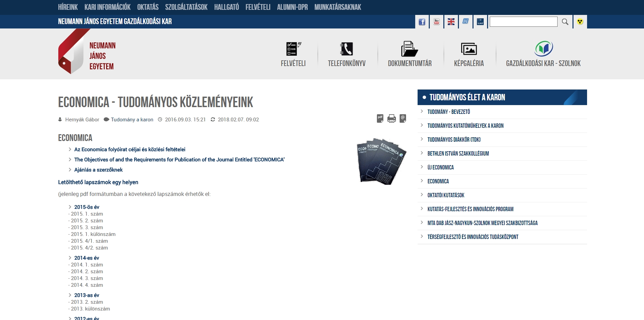This screenshot has height=320, width=644.
Task: Click the Tudományos élet a karon header
Action: [502, 97]
